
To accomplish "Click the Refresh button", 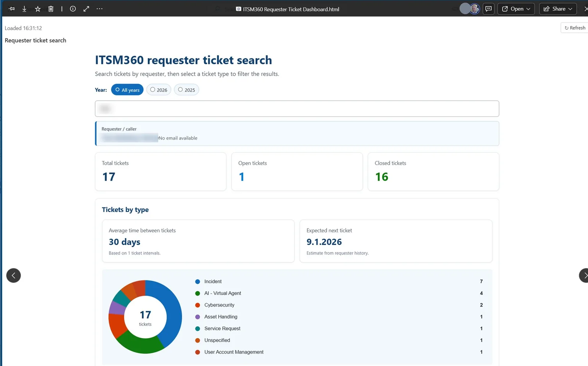I will pyautogui.click(x=575, y=28).
